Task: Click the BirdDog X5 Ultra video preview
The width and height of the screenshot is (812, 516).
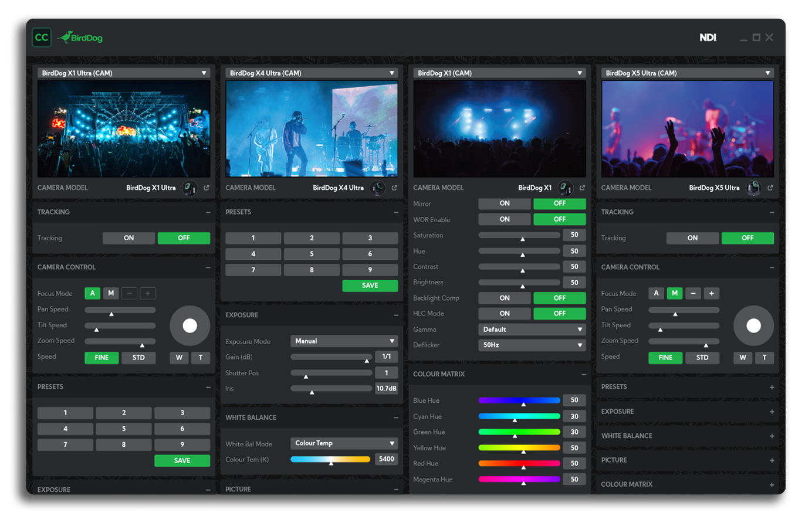Action: 687,129
